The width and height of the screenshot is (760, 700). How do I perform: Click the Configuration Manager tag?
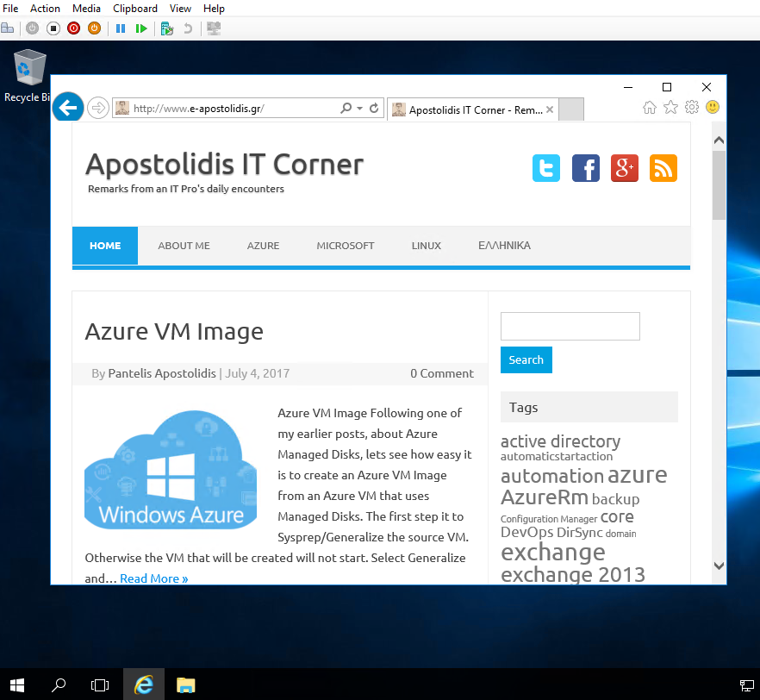[x=549, y=519]
